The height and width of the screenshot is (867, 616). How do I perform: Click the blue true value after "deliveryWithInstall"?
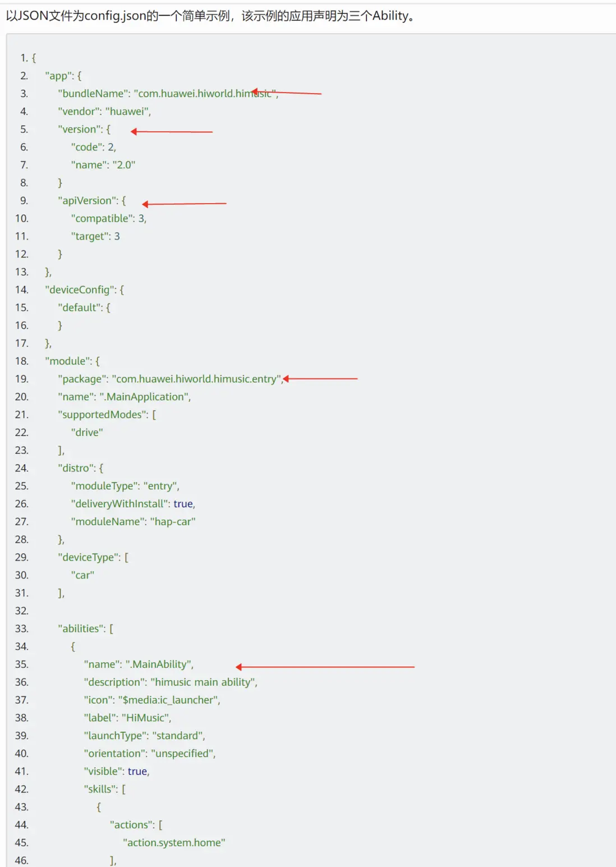183,504
